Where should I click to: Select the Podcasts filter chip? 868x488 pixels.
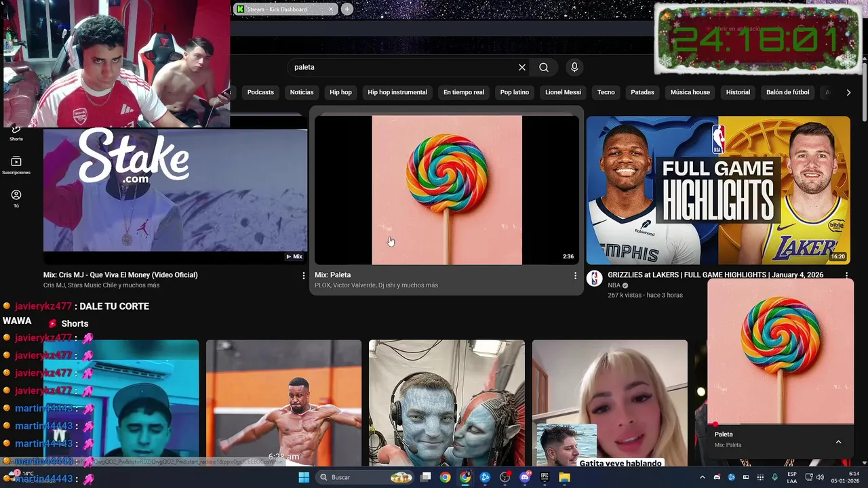(260, 92)
